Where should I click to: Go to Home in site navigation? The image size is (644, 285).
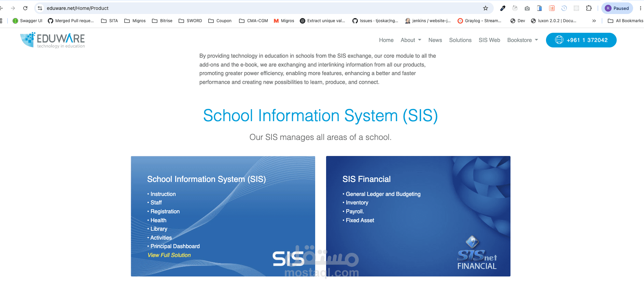pos(386,40)
